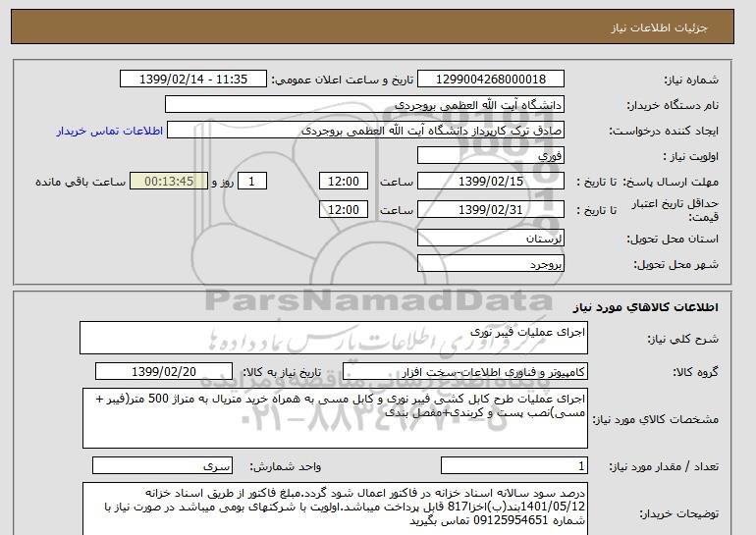The image size is (756, 535).
Task: Click the استان محل تحویل label
Action: pyautogui.click(x=673, y=240)
